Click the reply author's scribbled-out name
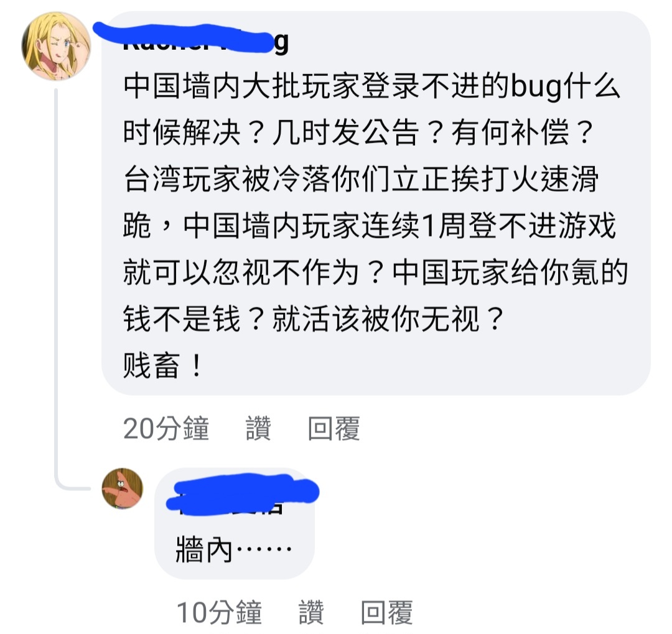 [243, 493]
